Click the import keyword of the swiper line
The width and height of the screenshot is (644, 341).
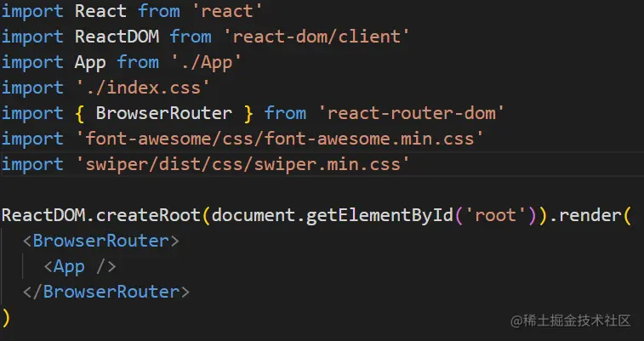(x=32, y=164)
